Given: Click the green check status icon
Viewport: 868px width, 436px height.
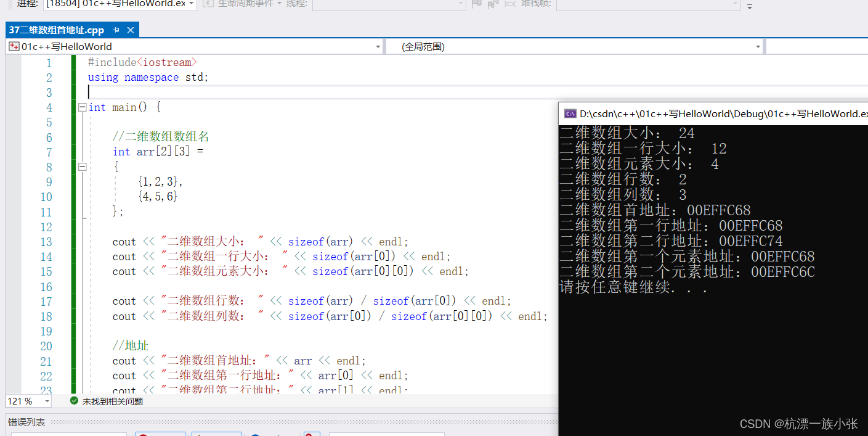Looking at the screenshot, I should tap(75, 401).
